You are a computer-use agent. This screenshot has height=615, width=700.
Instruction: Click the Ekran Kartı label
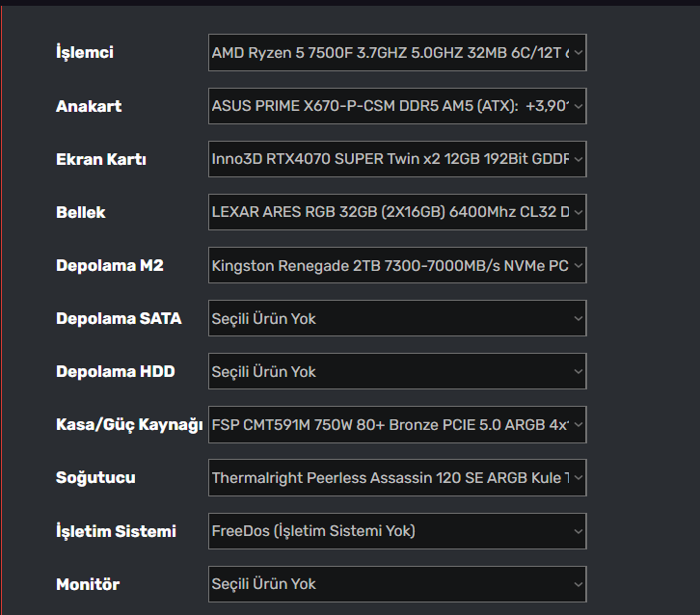tap(101, 159)
